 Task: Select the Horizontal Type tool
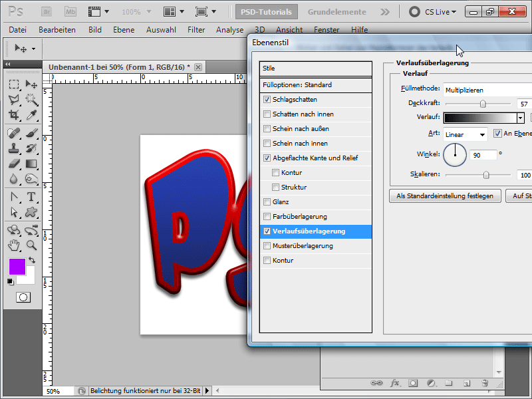coord(31,197)
